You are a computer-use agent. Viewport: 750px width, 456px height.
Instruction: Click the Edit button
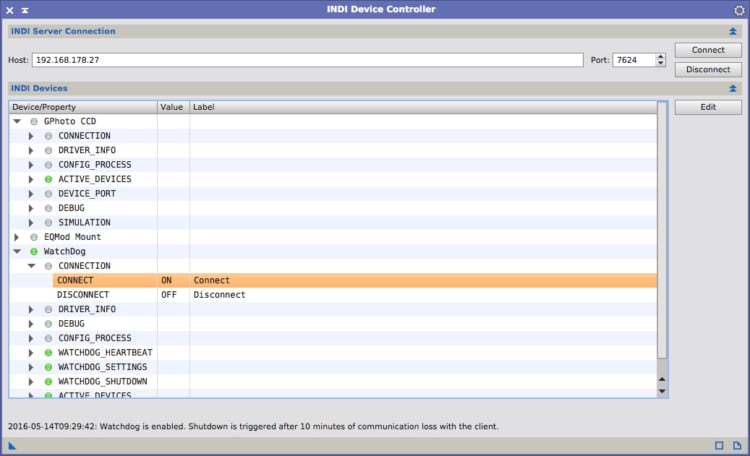[x=708, y=107]
